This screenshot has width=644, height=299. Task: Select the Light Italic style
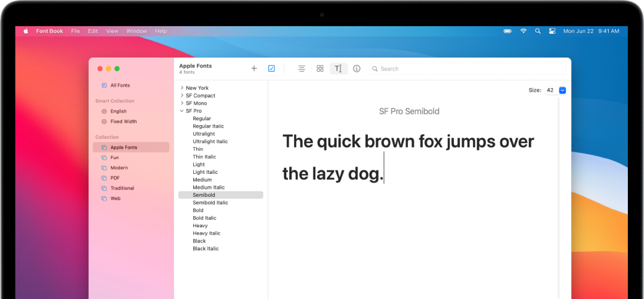click(205, 172)
